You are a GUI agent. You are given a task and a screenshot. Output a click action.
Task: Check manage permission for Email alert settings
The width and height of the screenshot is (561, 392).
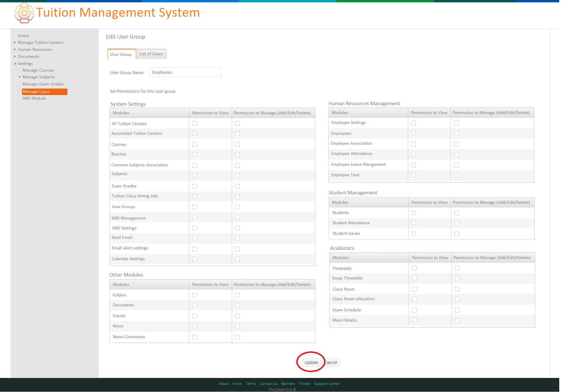coord(238,249)
